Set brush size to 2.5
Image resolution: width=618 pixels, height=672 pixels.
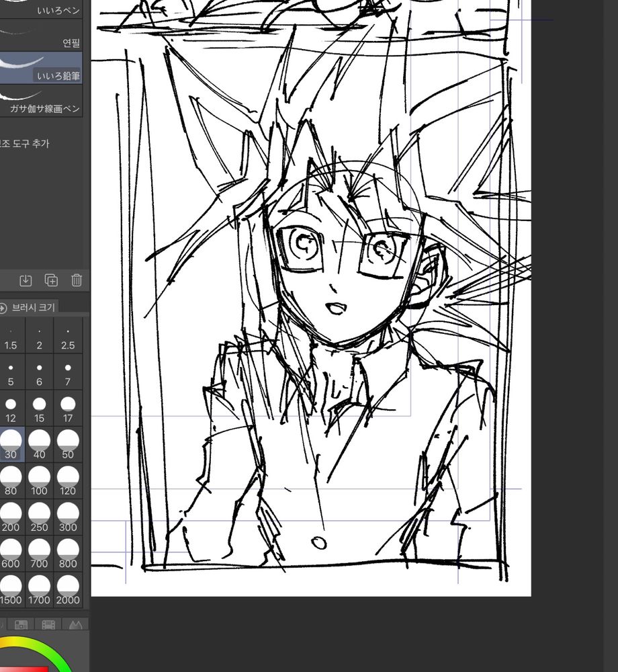[x=68, y=335]
